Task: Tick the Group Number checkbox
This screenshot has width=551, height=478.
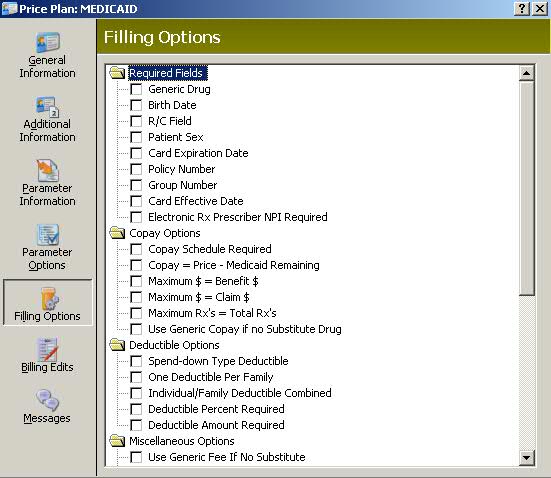Action: (136, 185)
